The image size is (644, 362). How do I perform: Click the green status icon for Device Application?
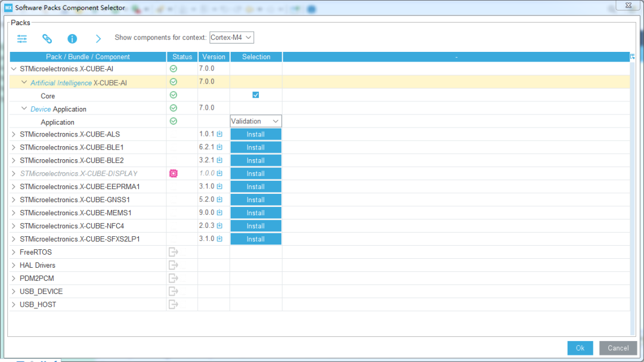tap(174, 108)
